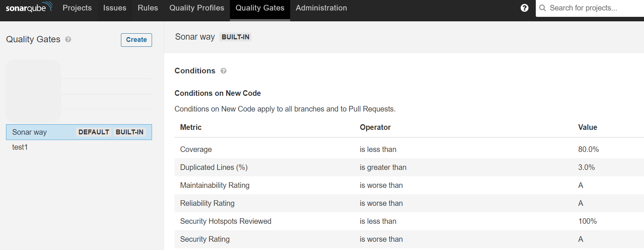Select the Sonar way quality gate
This screenshot has width=644, height=250.
pyautogui.click(x=30, y=132)
